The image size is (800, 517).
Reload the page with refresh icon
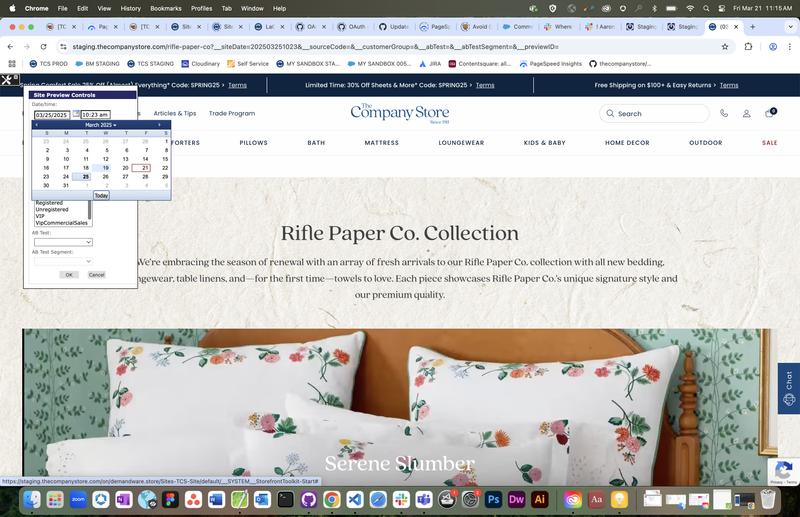[43, 46]
